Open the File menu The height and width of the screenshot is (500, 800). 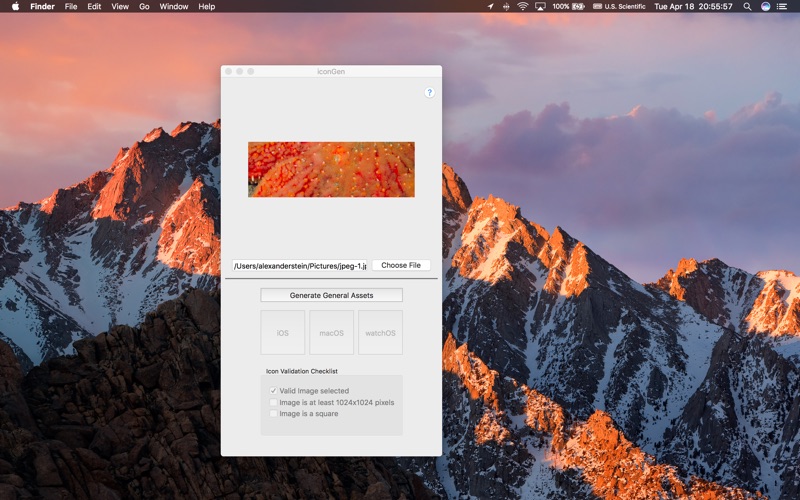(x=71, y=7)
